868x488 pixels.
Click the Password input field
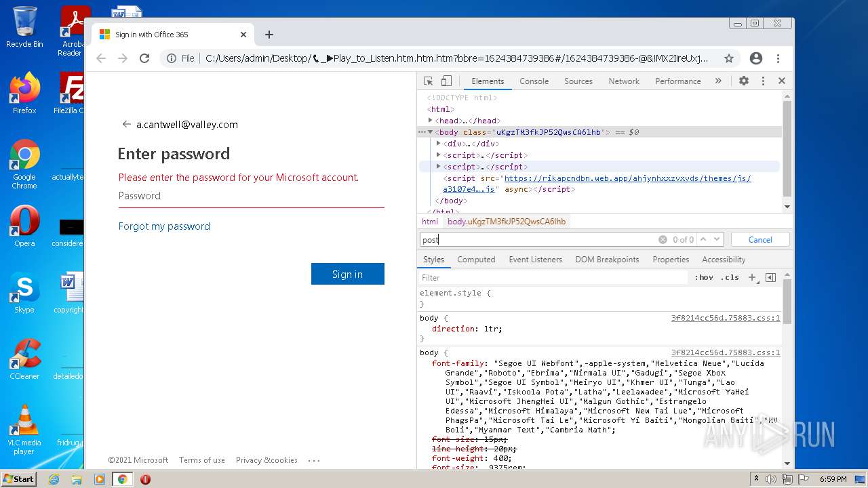point(251,196)
